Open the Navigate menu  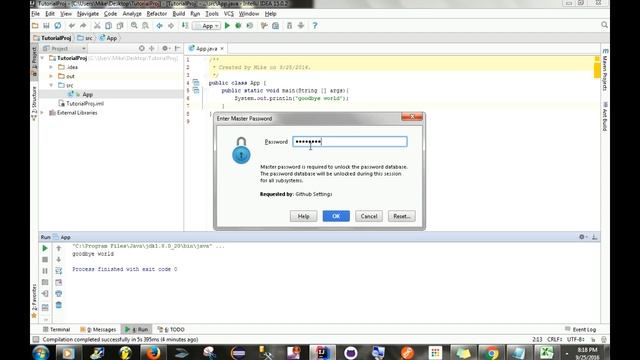coord(88,13)
